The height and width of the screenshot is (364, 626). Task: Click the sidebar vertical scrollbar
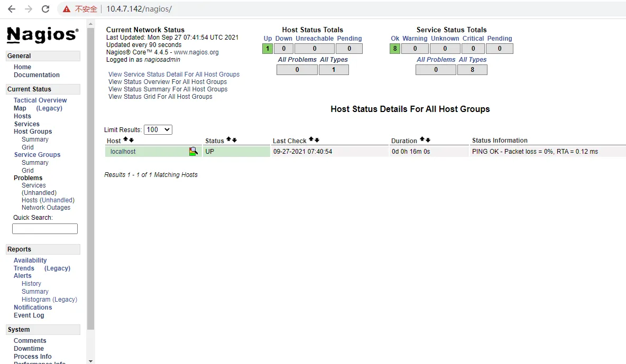click(x=90, y=179)
